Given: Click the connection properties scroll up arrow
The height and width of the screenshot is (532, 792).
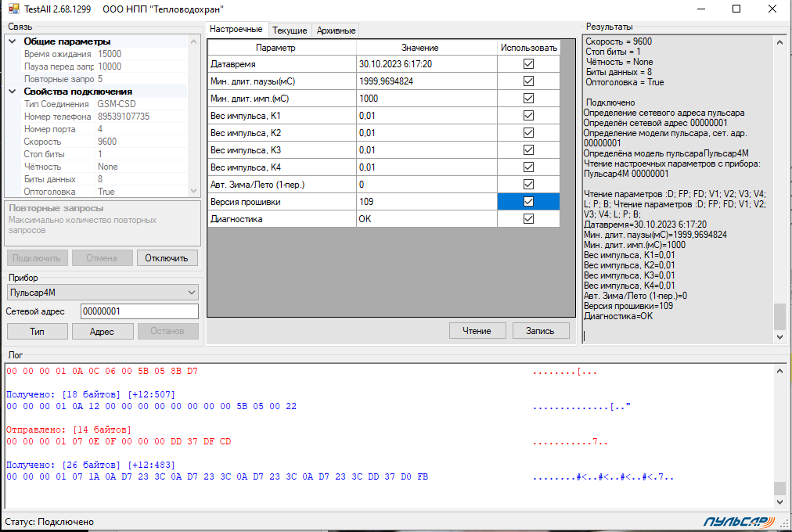Looking at the screenshot, I should 193,41.
